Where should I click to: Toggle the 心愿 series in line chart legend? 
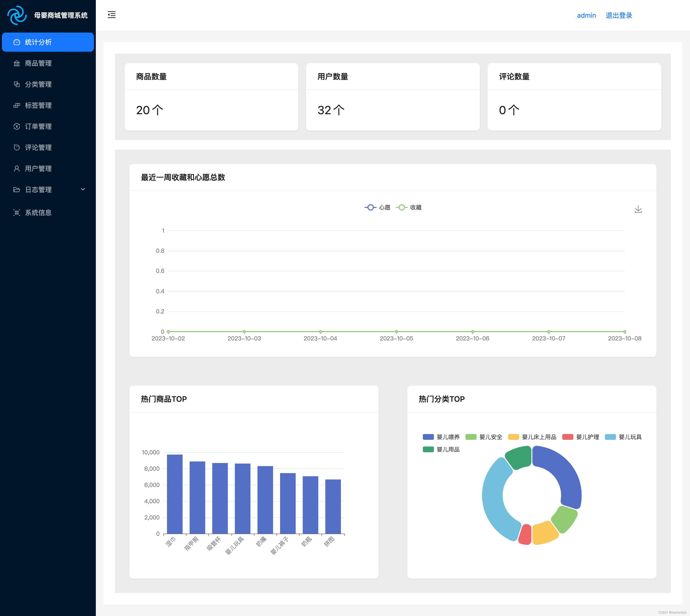[377, 208]
